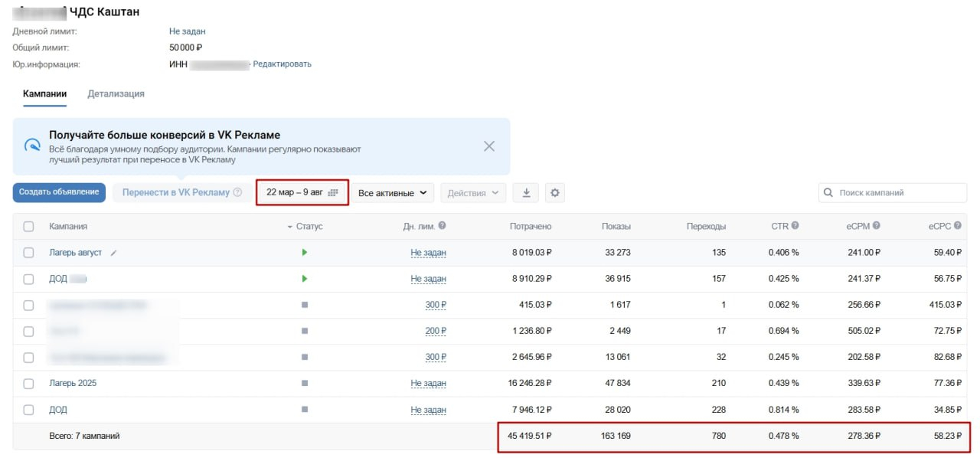
Task: Expand the Все активные filter dropdown
Action: pyautogui.click(x=392, y=193)
